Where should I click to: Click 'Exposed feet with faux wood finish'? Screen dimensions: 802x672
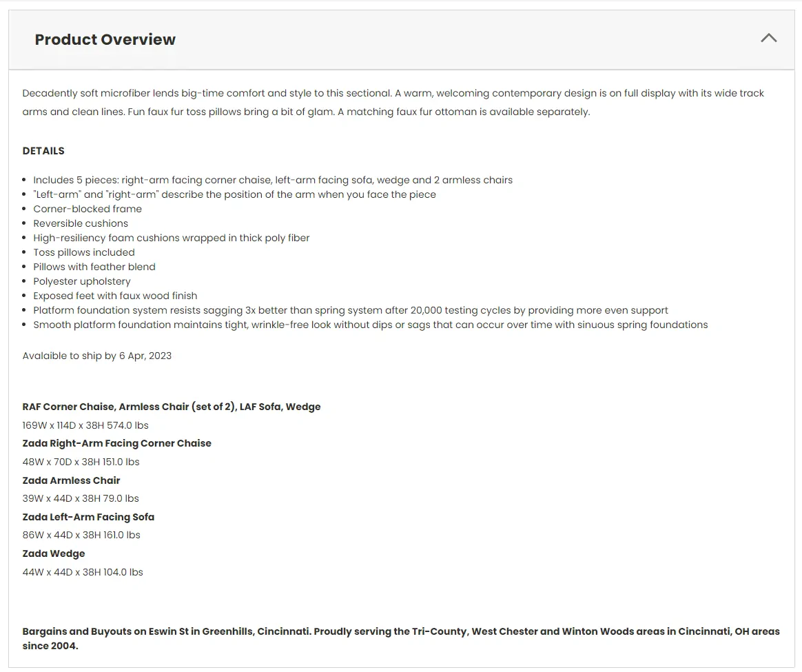[x=115, y=296]
